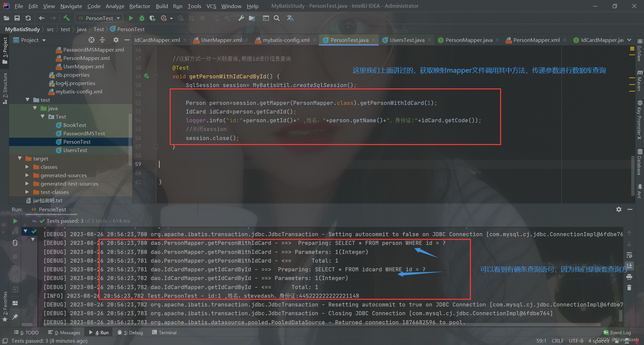Expand the test-classes folder

27,192
